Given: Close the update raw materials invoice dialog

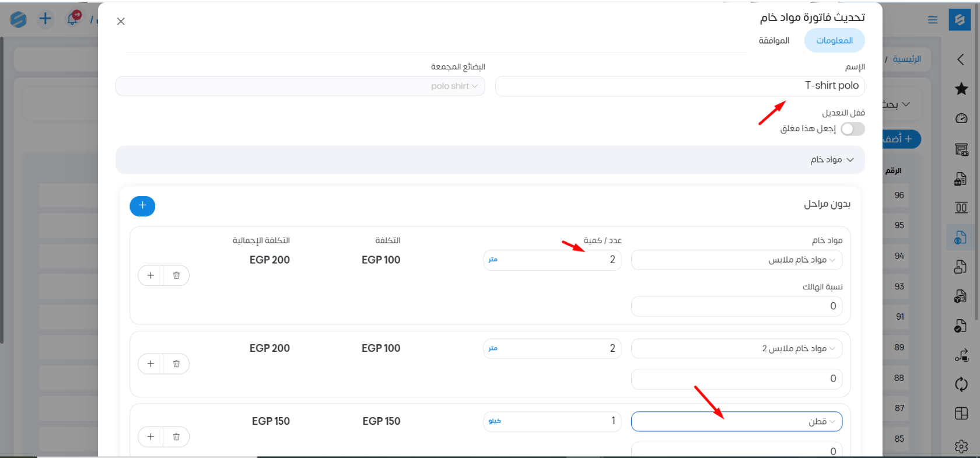Looking at the screenshot, I should [121, 22].
